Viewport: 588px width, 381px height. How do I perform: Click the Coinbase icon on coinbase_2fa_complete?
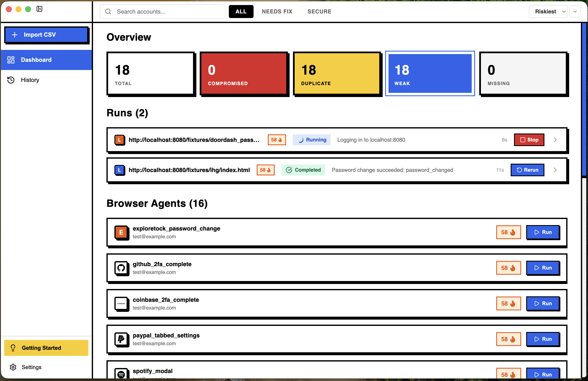coord(121,304)
